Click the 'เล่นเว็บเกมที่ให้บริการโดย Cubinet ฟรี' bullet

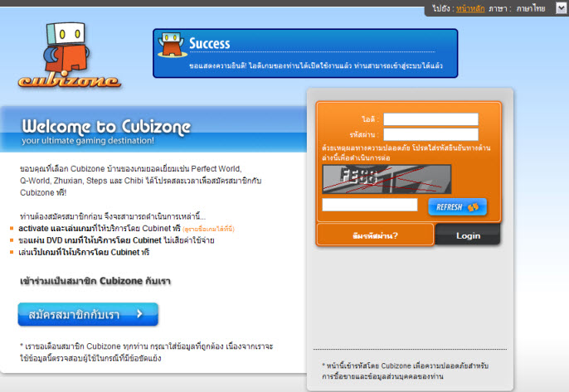(84, 252)
